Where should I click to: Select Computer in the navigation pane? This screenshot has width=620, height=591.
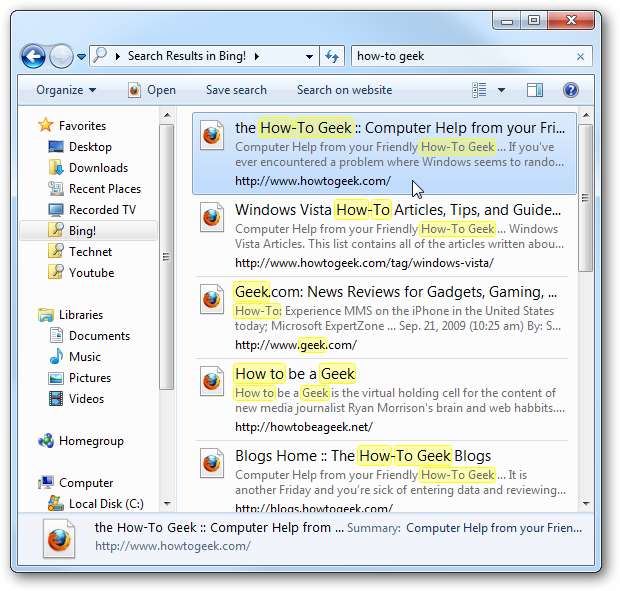86,483
